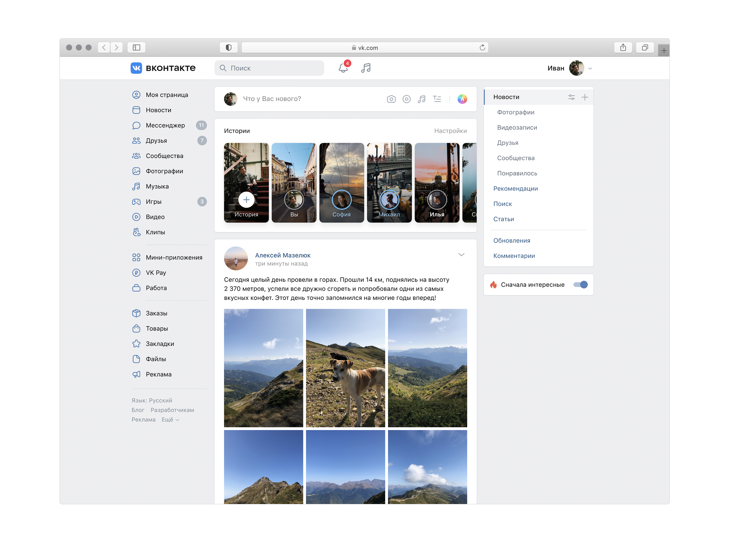Attach a photo using camera icon
This screenshot has height=560, width=730.
(x=391, y=99)
